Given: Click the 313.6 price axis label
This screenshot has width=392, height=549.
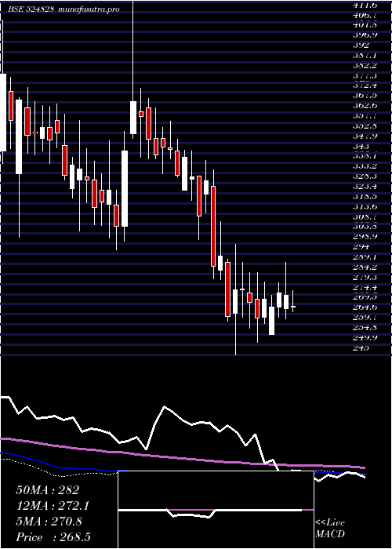Looking at the screenshot, I should [365, 207].
